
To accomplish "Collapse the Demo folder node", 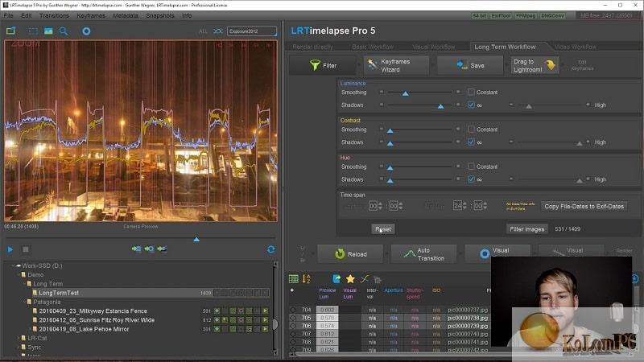I will (x=19, y=274).
